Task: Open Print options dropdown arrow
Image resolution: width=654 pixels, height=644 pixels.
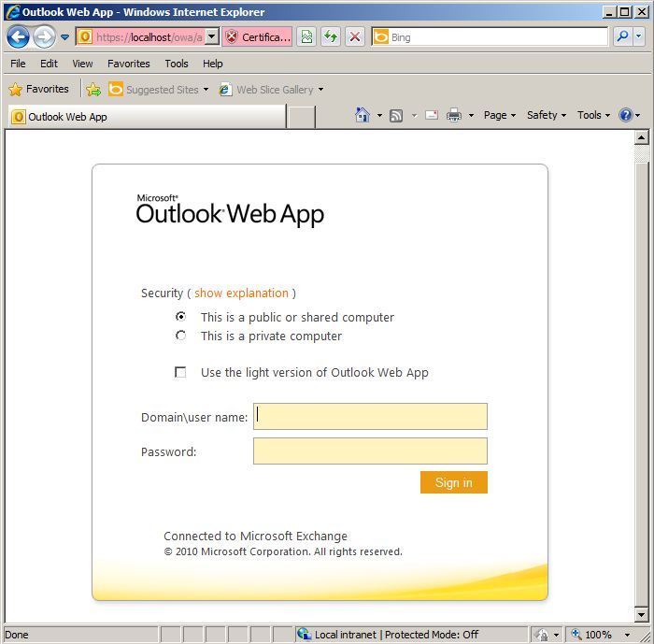Action: (x=471, y=115)
